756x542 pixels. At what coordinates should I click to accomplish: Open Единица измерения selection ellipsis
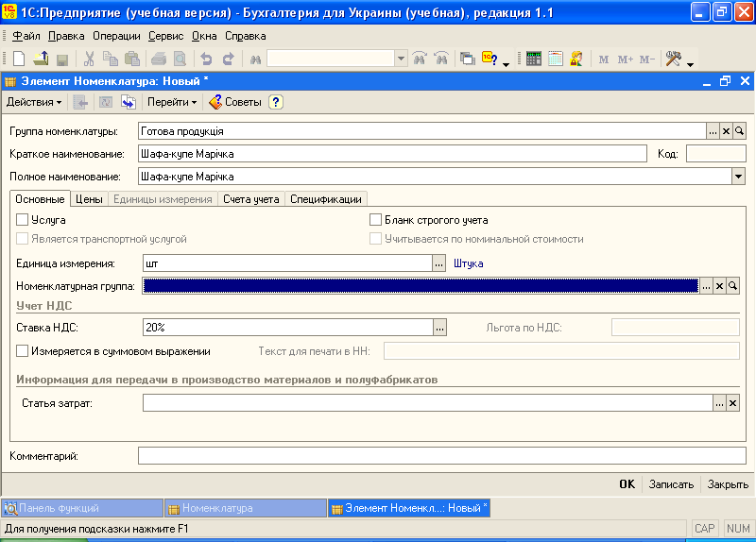coord(438,263)
